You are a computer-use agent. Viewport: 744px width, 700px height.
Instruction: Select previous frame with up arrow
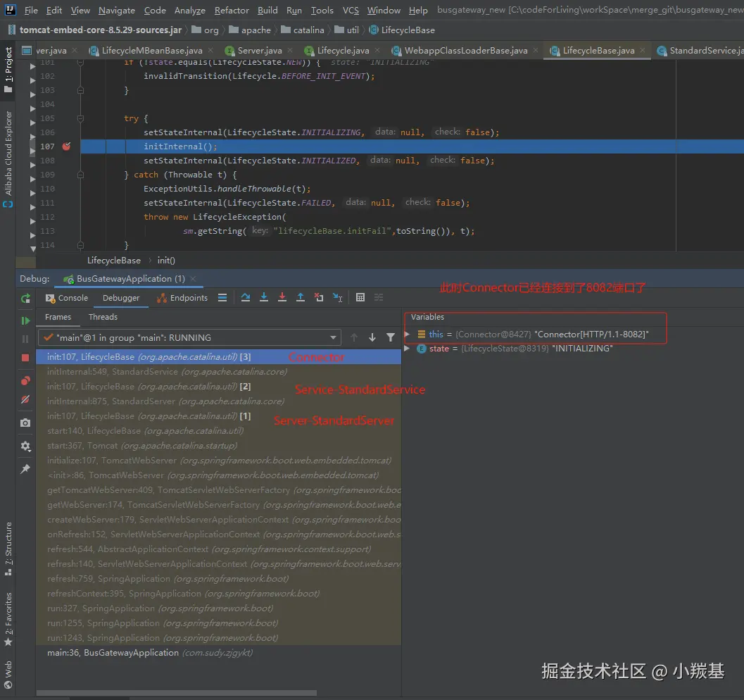click(x=354, y=337)
